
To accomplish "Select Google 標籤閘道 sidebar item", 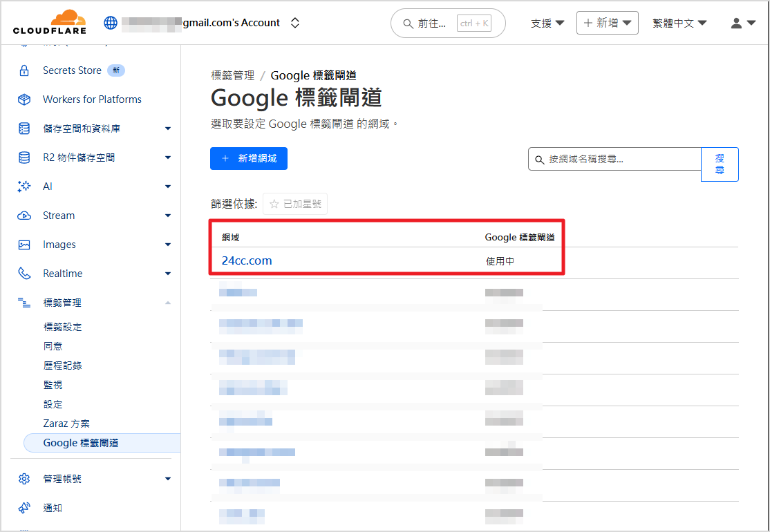I will pos(102,443).
